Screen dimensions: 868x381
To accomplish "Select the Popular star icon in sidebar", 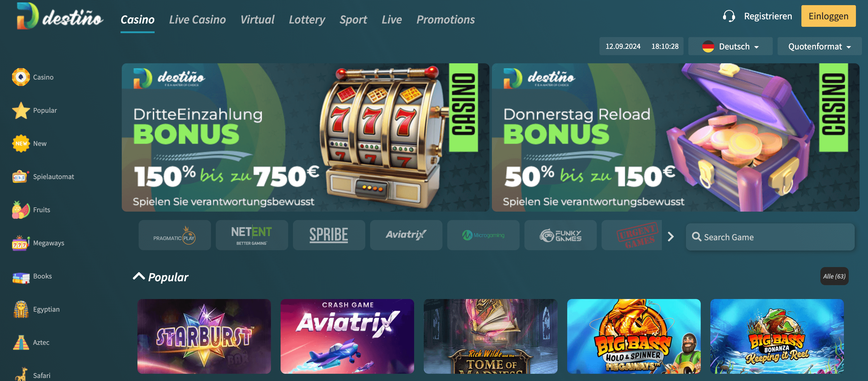I will tap(21, 111).
